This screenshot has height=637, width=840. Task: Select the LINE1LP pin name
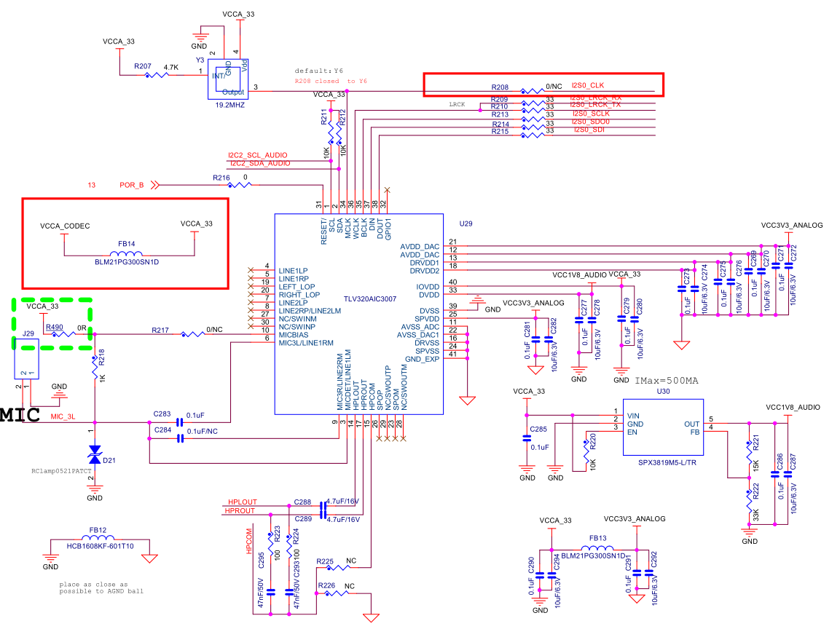coord(293,271)
